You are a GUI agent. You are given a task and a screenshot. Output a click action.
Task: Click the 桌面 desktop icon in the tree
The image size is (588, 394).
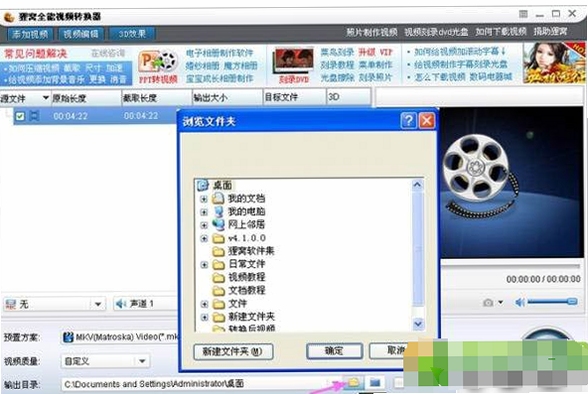click(203, 185)
